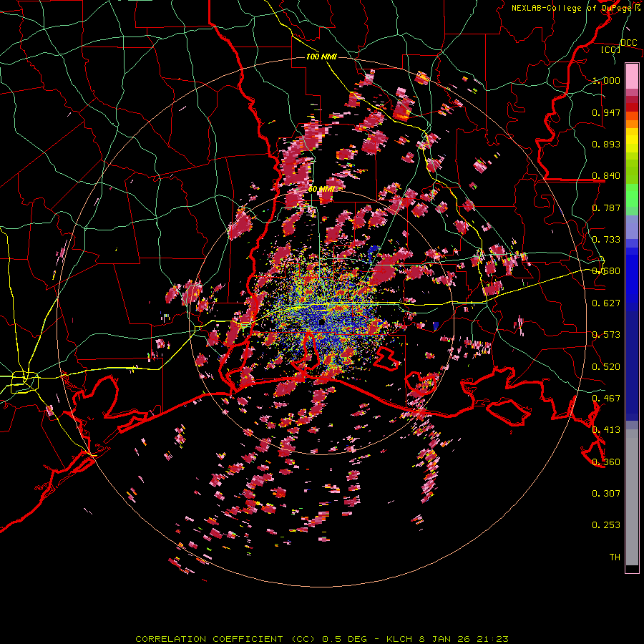Viewport: 644px width, 644px height.
Task: Click the gray lower color bar segment
Action: [x=632, y=497]
